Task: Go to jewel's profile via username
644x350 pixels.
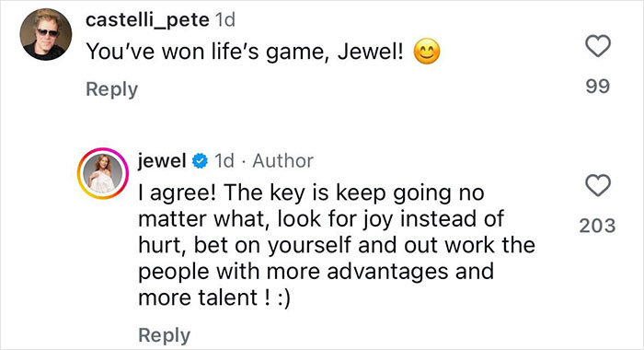Action: click(x=162, y=160)
